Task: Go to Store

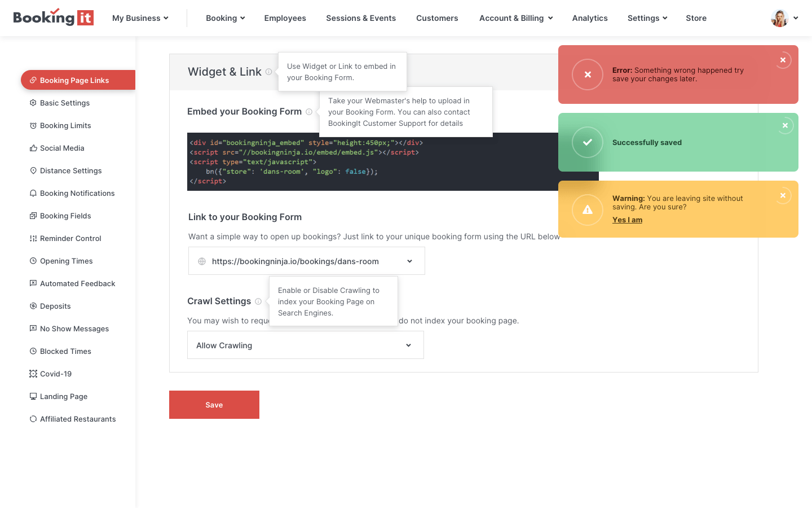Action: pyautogui.click(x=696, y=18)
